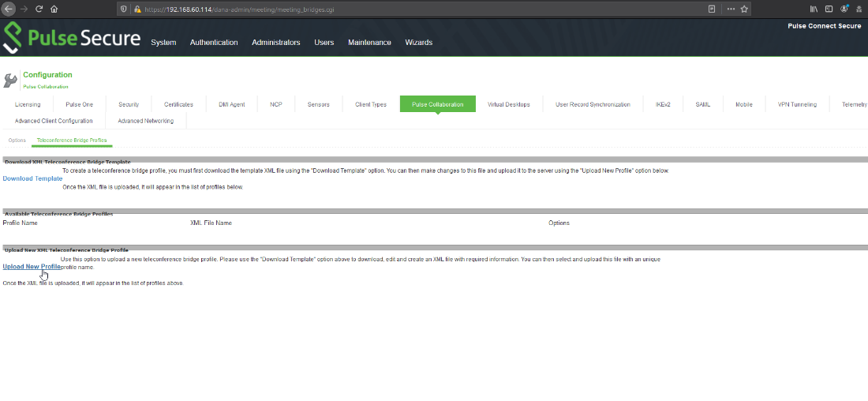The image size is (868, 401).
Task: Switch to the Pulse One tab
Action: 79,104
